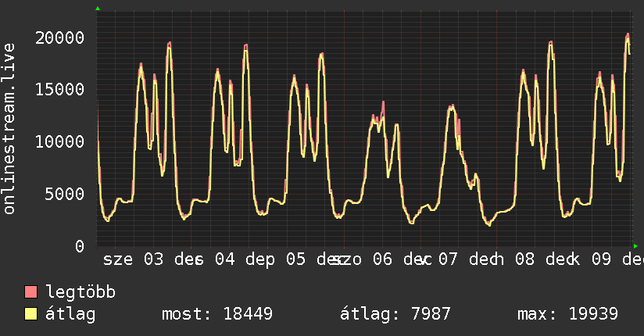The height and width of the screenshot is (336, 644).
Task: Click the 0 y-axis label
Action: (80, 246)
